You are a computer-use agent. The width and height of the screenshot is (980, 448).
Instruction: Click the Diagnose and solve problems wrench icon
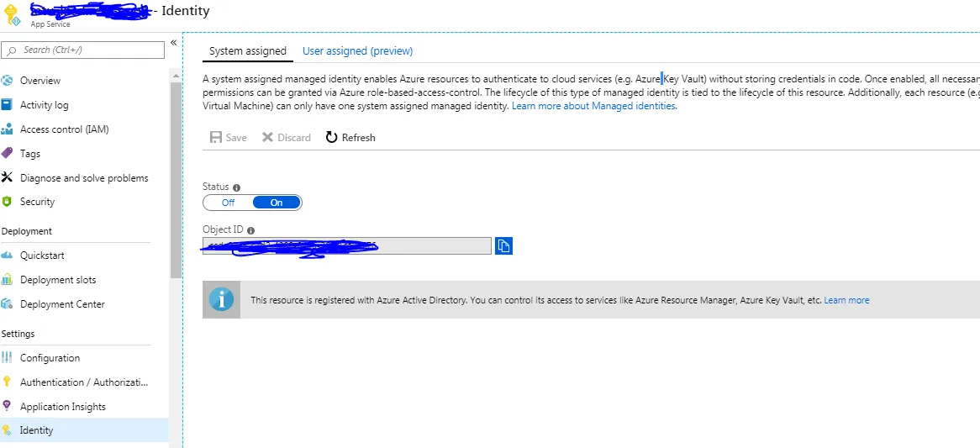7,177
